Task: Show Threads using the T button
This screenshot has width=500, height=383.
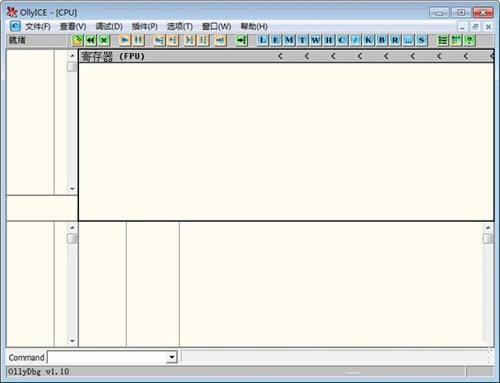Action: [x=302, y=40]
